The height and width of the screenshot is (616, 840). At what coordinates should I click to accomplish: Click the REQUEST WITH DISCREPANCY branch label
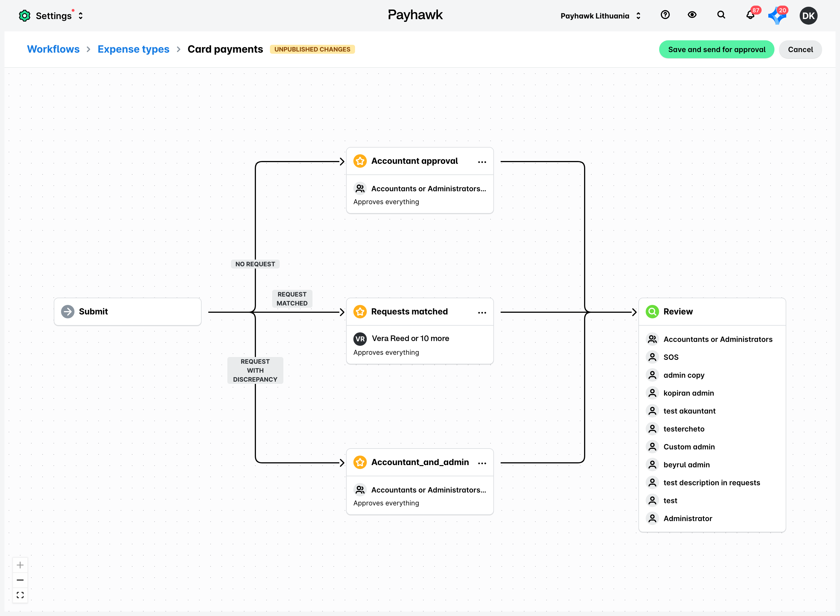tap(255, 370)
